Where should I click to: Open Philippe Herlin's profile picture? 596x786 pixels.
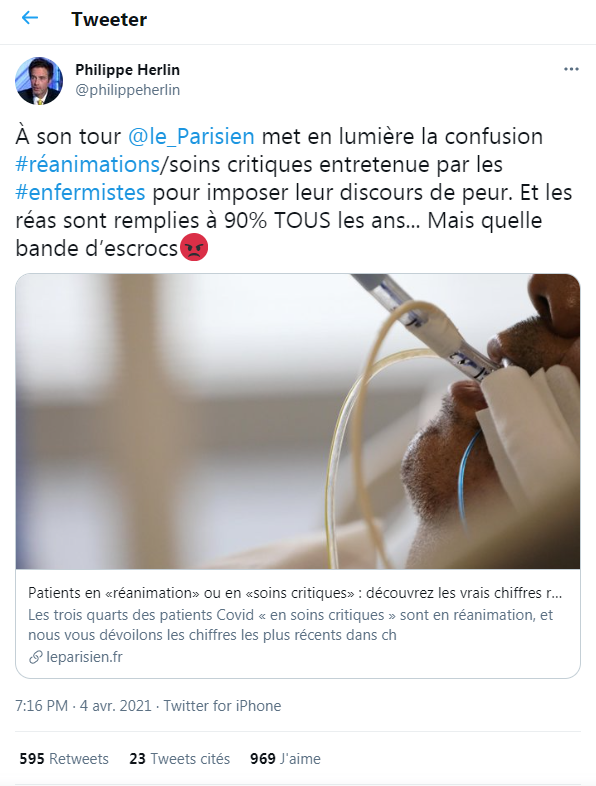click(39, 80)
